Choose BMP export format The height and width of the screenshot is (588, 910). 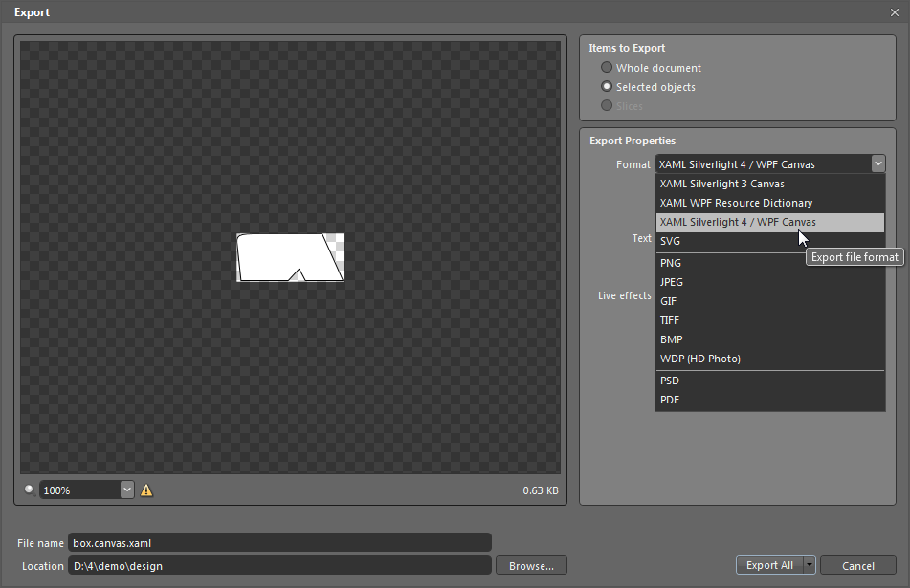[770, 339]
